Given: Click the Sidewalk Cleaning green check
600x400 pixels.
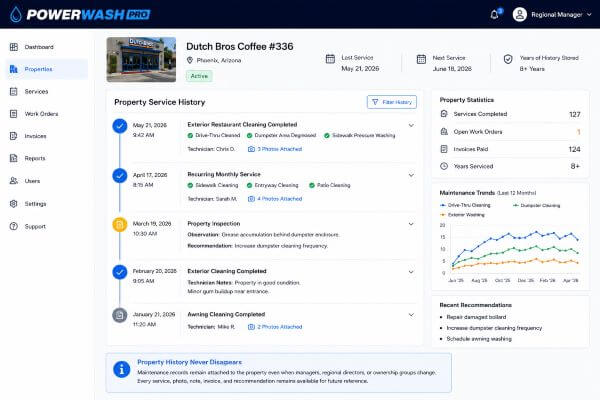Looking at the screenshot, I should click(190, 185).
